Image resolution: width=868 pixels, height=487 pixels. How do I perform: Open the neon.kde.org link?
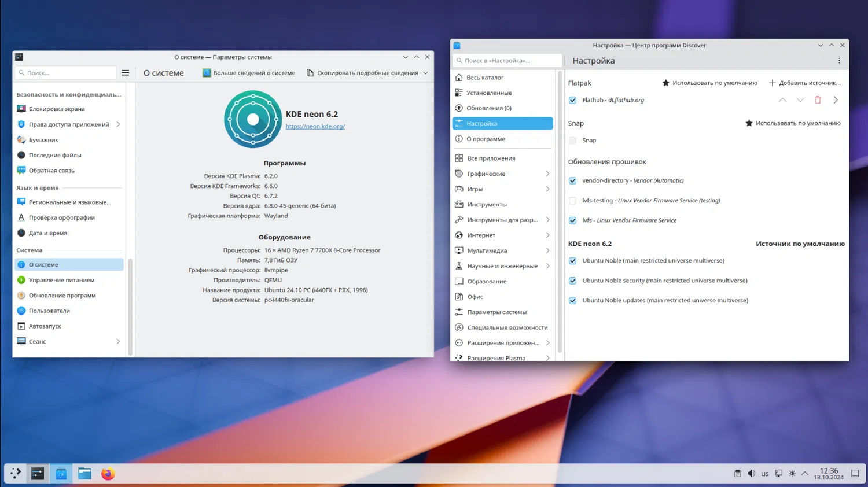tap(315, 126)
